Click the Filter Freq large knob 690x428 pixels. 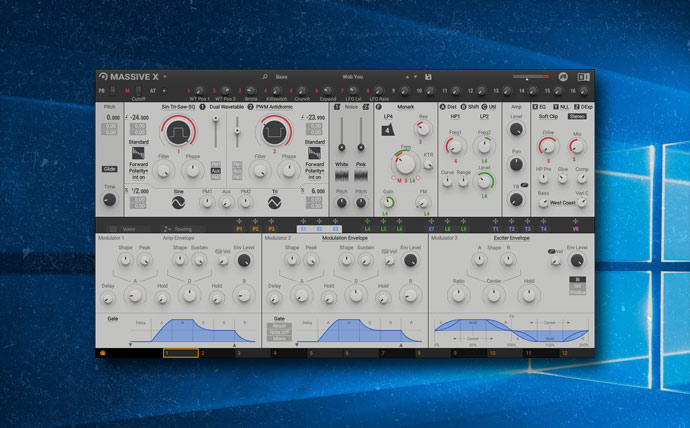tap(405, 164)
